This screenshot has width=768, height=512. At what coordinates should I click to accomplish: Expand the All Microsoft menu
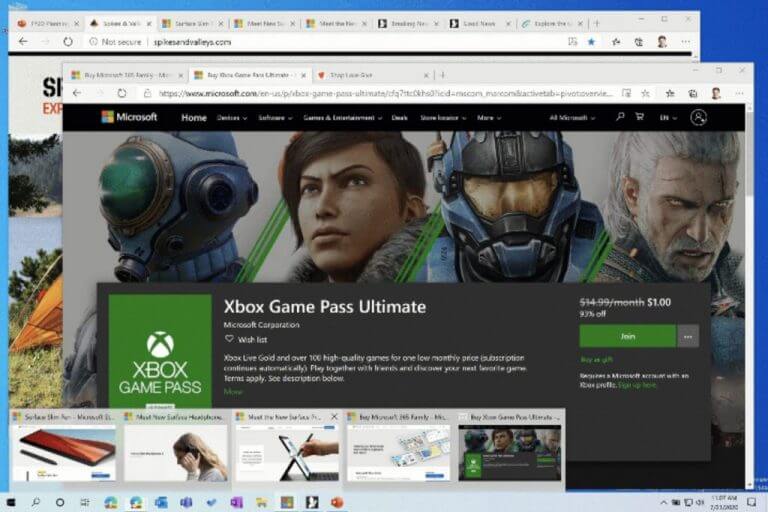(x=572, y=118)
